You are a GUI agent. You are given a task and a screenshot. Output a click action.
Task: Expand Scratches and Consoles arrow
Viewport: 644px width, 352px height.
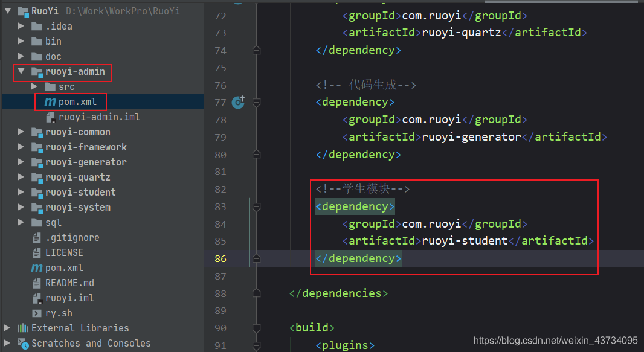click(7, 343)
